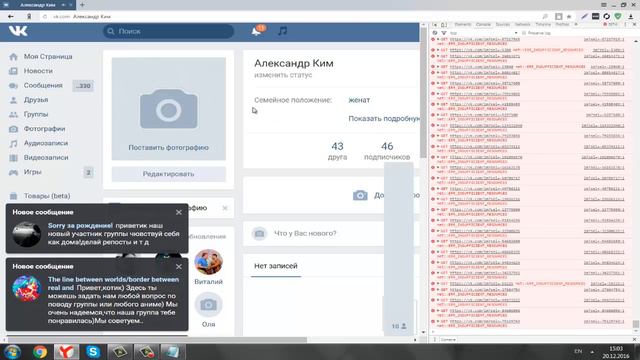Open Фотографии in sidebar
Viewport: 640px width, 360px height.
[x=44, y=129]
